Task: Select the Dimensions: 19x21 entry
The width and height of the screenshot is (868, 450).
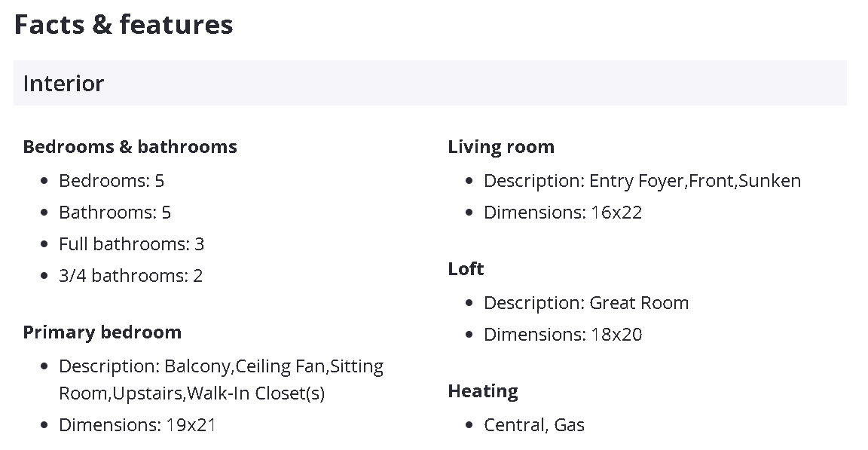Action: point(137,425)
